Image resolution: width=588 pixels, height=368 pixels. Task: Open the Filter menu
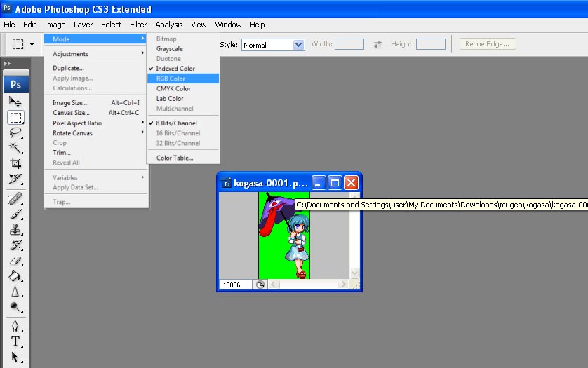[138, 25]
